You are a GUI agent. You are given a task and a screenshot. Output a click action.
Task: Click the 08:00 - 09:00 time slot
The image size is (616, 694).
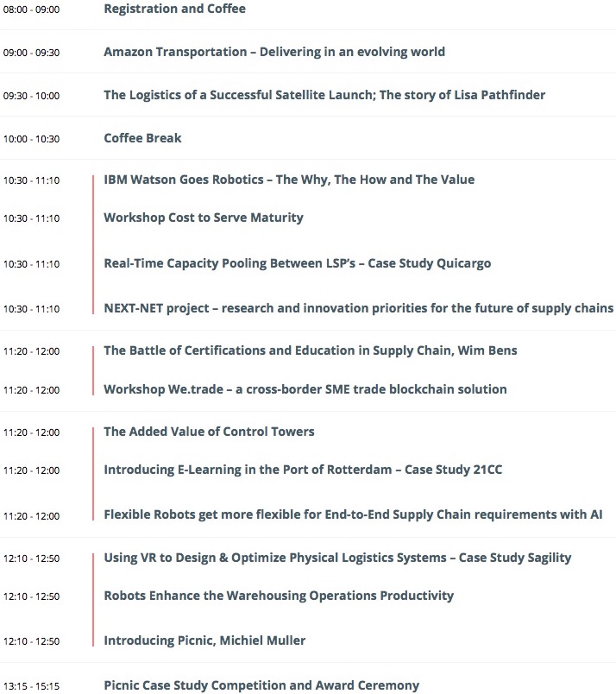[31, 9]
